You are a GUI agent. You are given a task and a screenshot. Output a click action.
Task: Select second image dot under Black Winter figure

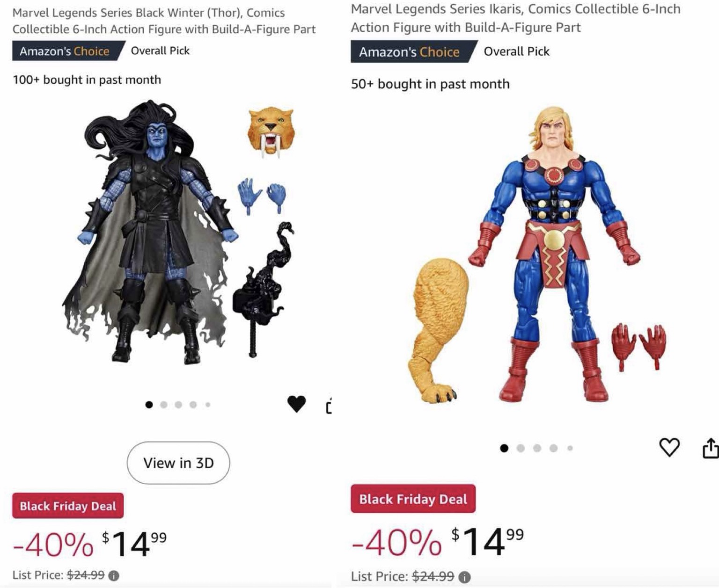pos(164,405)
